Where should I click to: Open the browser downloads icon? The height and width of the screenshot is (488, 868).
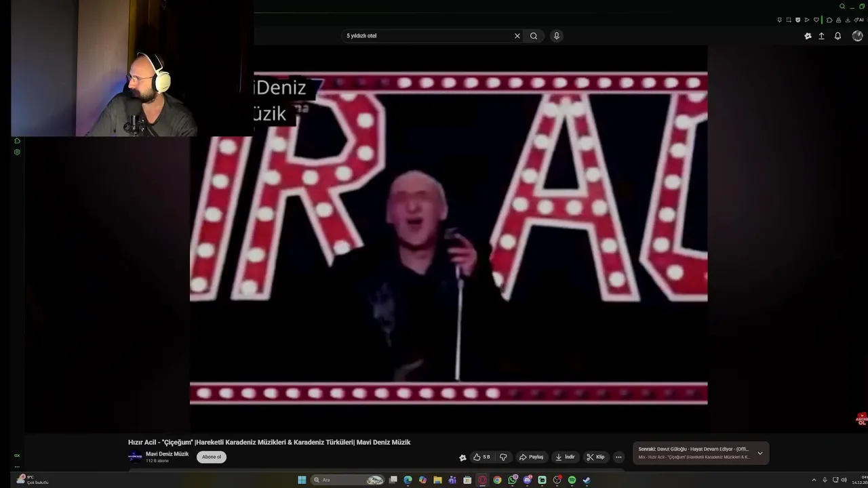[x=848, y=20]
